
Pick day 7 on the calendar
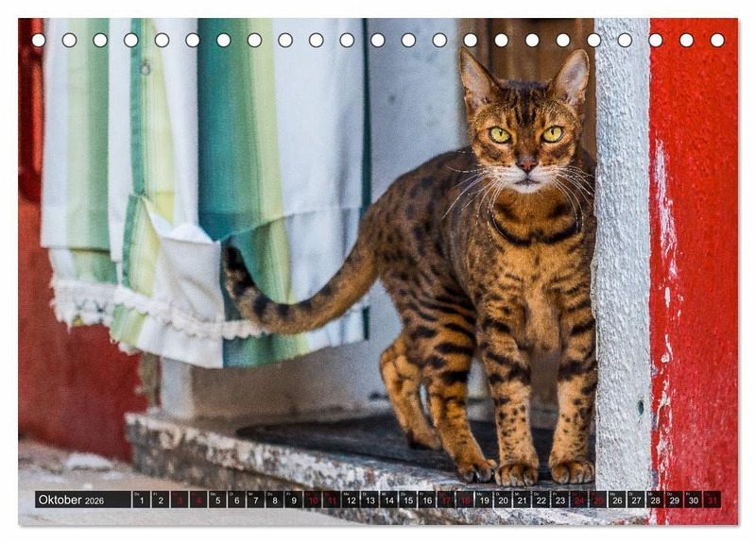pyautogui.click(x=255, y=500)
